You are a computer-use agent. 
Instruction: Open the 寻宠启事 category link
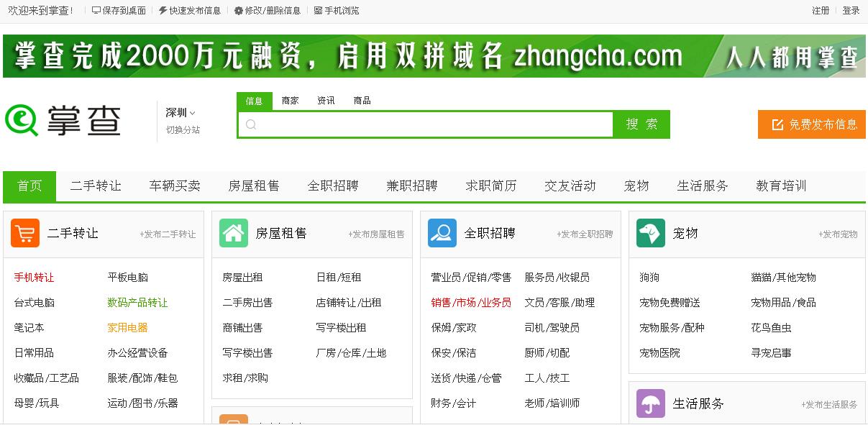click(771, 353)
